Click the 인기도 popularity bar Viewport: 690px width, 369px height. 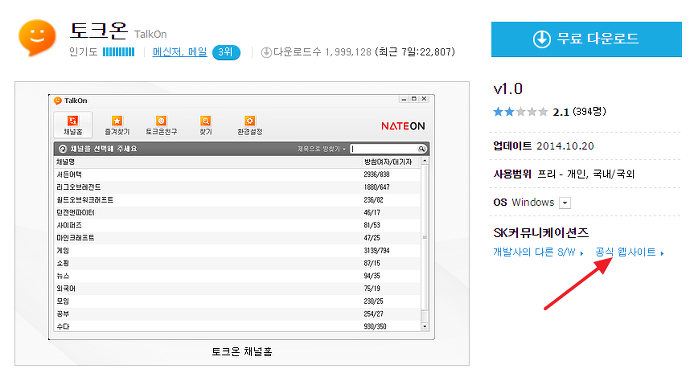(x=118, y=52)
